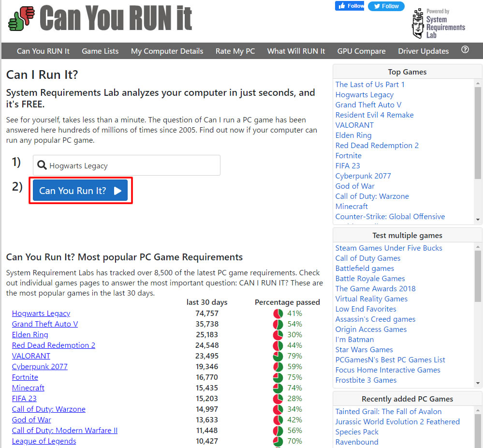This screenshot has width=483, height=448.
Task: Click the Top Games scrollbar thumb
Action: tap(478, 133)
